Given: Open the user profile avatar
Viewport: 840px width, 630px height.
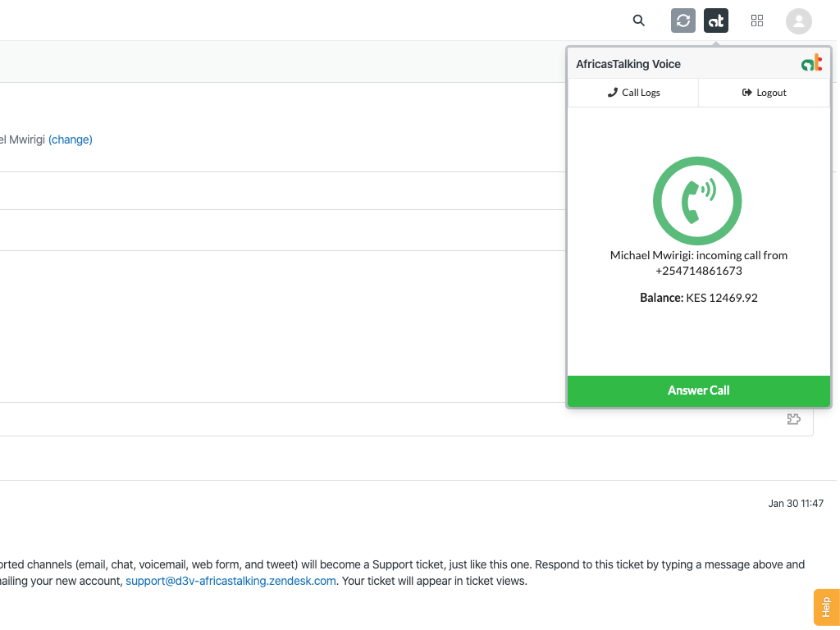Looking at the screenshot, I should tap(798, 21).
